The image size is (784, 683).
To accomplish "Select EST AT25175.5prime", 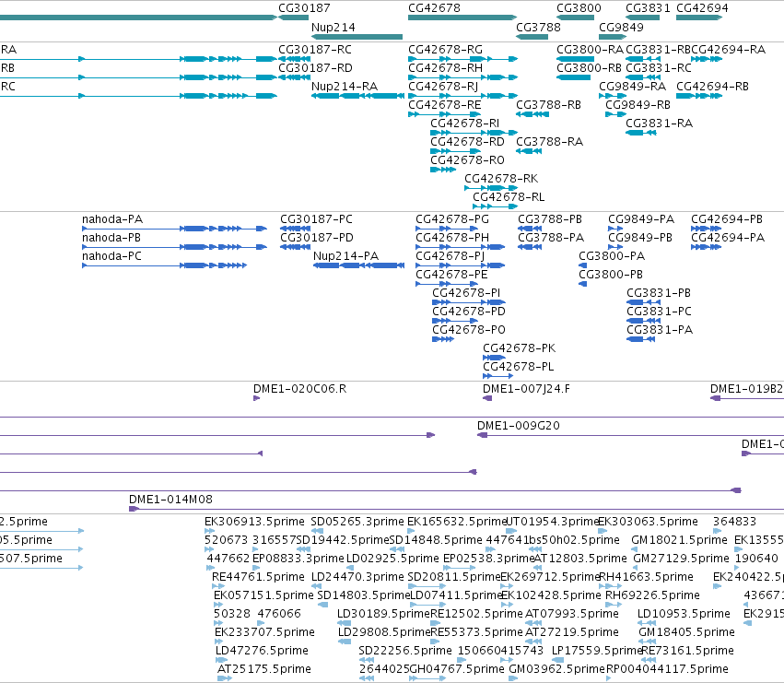I will pos(225,678).
